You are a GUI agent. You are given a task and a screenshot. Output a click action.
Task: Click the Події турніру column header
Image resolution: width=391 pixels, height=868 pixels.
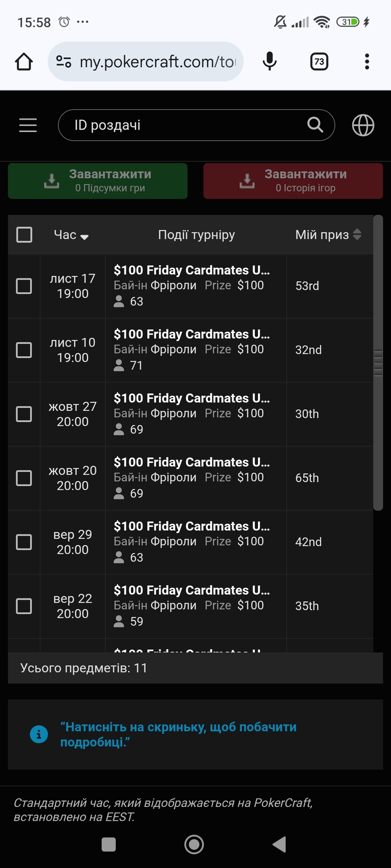tap(196, 235)
